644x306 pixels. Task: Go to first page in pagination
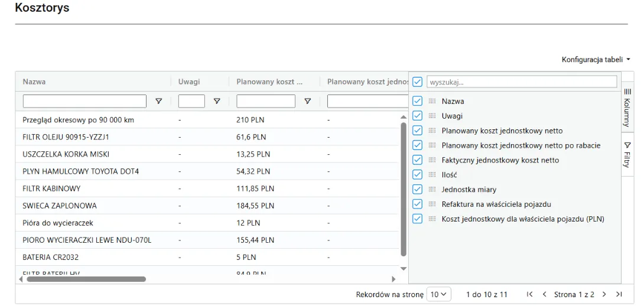click(x=530, y=294)
